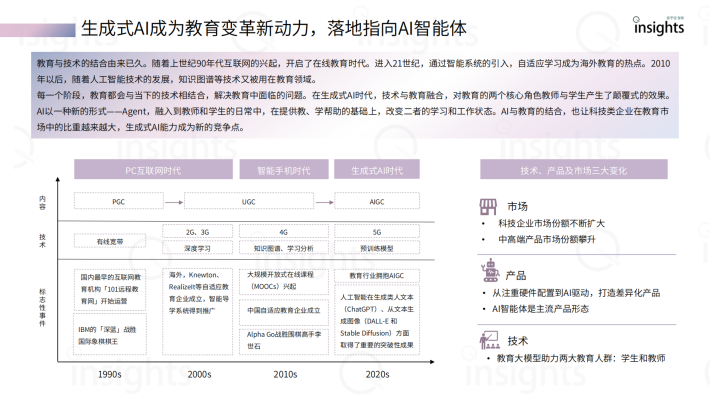This screenshot has width=710, height=399.
Task: Select the 智能手机时代 header
Action: click(x=284, y=169)
